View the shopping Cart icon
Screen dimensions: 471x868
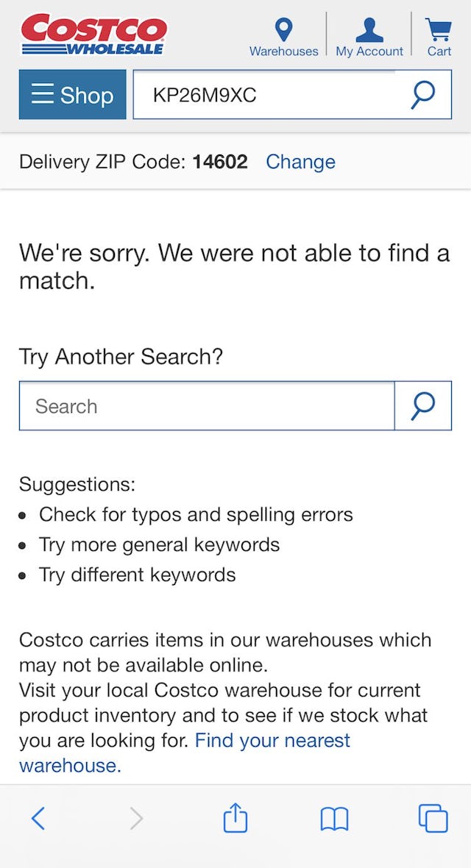point(438,28)
